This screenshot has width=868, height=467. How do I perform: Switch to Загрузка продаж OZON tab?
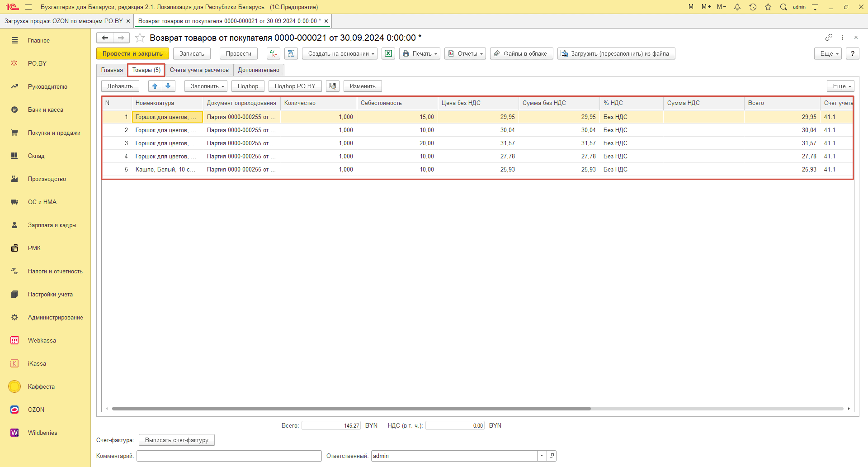pos(64,21)
